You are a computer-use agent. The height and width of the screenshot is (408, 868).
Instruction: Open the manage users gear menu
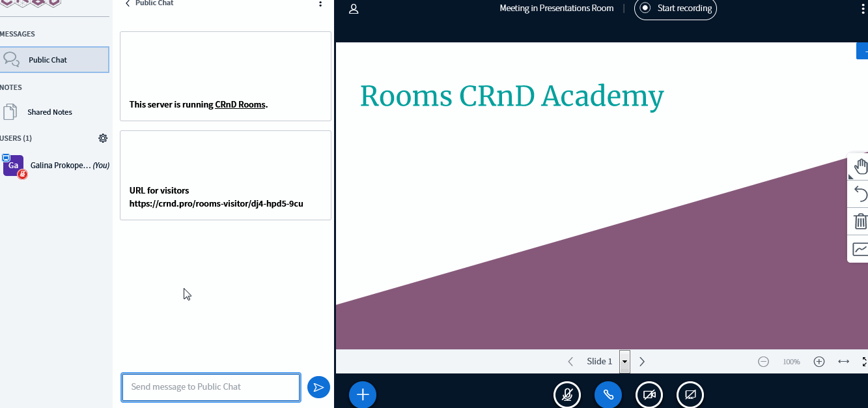click(x=103, y=138)
